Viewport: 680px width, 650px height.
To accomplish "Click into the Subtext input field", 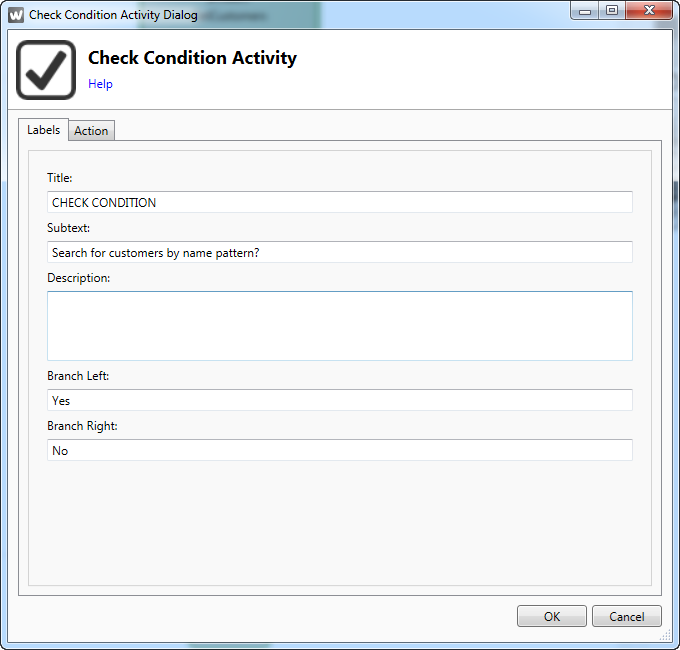I will pos(340,252).
